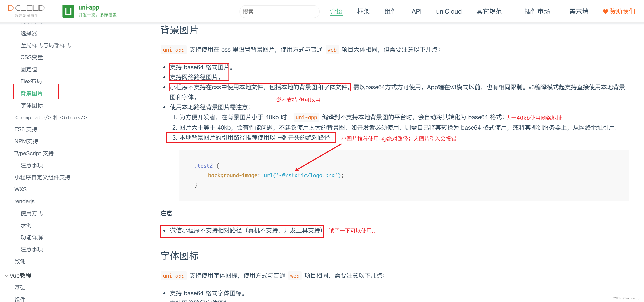
Task: Select 背景图片 in the sidebar
Action: [31, 93]
